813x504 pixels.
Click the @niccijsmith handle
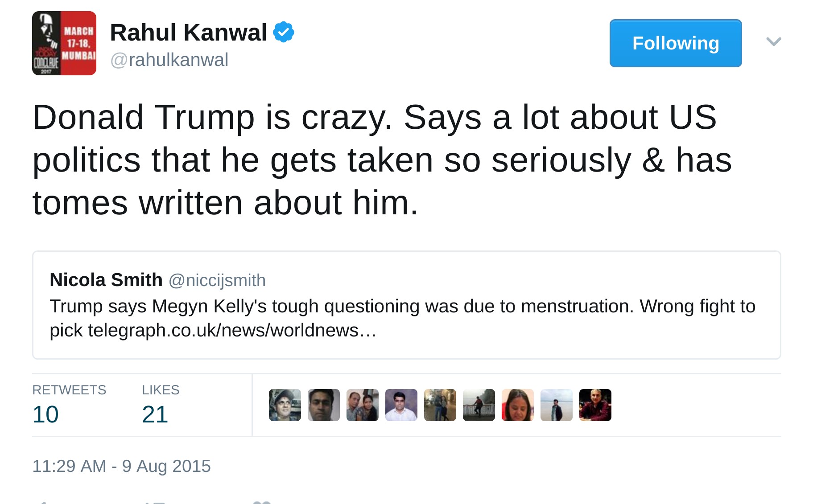tap(217, 280)
